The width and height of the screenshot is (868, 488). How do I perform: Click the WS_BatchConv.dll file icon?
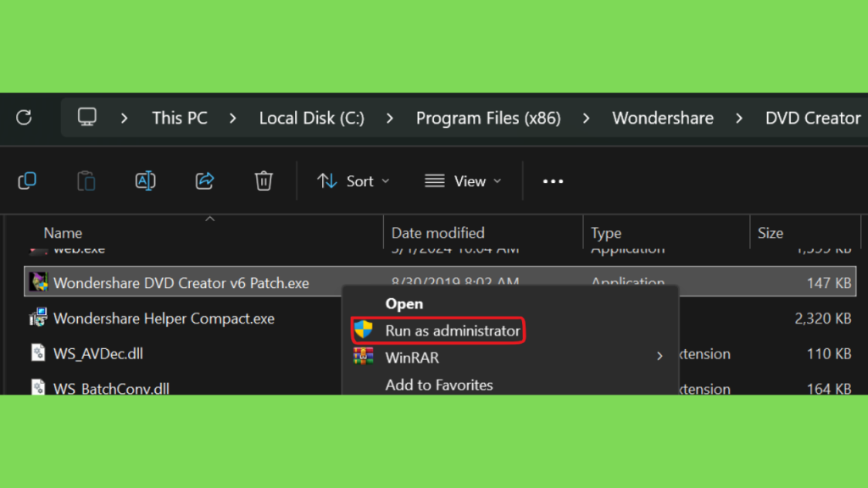click(38, 387)
